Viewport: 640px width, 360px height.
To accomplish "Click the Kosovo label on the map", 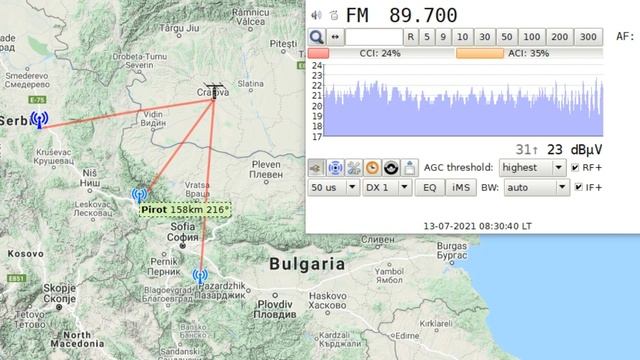I will [x=26, y=254].
